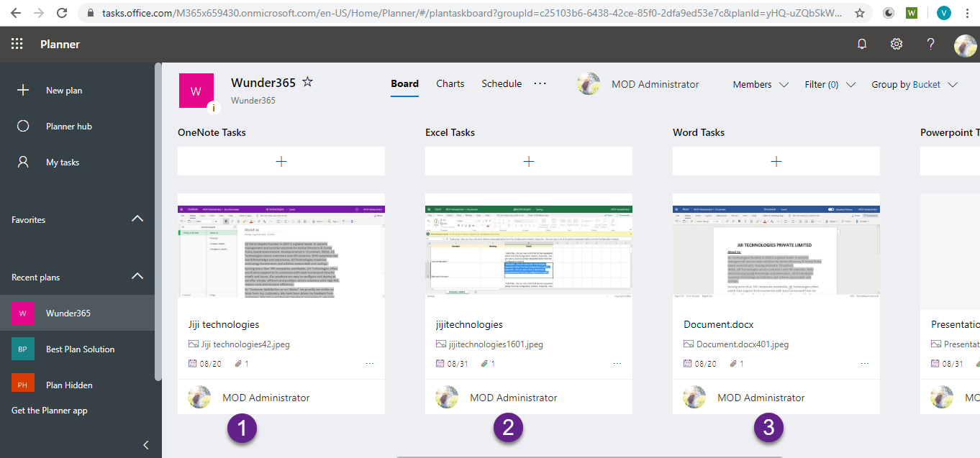The width and height of the screenshot is (980, 458).
Task: Click Get the Planner app link
Action: [x=50, y=411]
